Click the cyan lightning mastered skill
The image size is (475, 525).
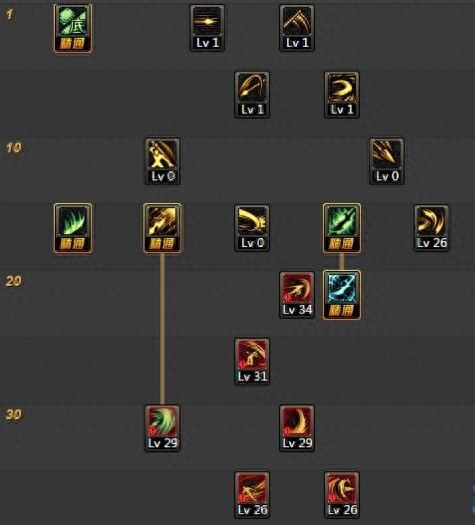342,295
